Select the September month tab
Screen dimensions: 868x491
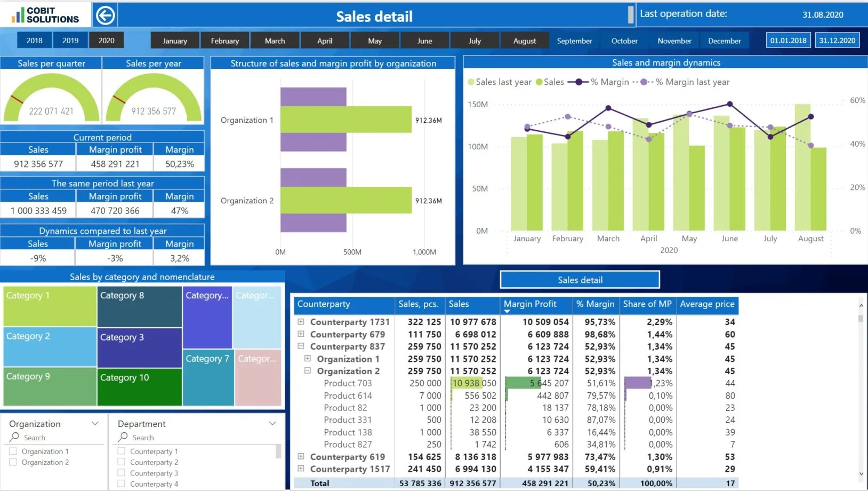point(574,41)
